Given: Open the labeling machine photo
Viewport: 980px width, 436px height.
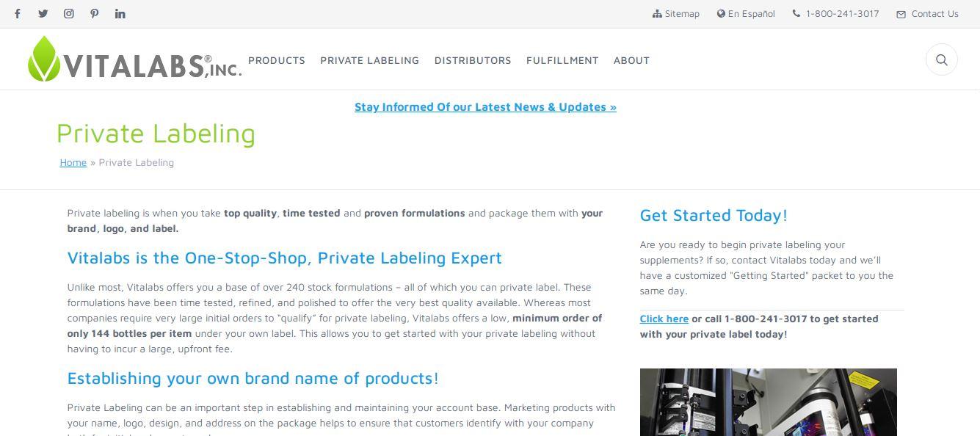Looking at the screenshot, I should click(x=769, y=402).
